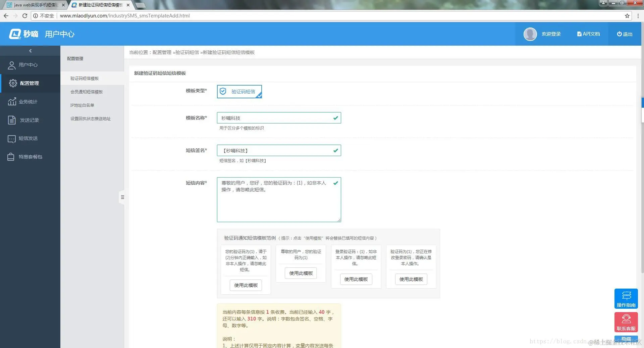Click the 配置管理 gear icon
Image resolution: width=644 pixels, height=348 pixels.
coord(13,83)
